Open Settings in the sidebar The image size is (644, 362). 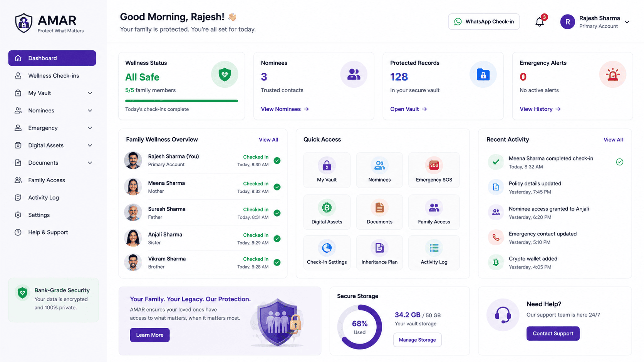[52, 215]
